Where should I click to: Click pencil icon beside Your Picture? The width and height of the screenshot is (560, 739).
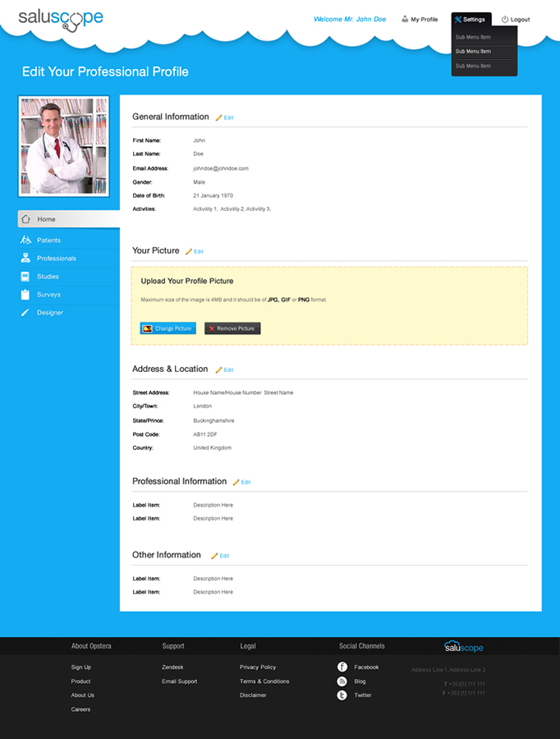click(189, 251)
